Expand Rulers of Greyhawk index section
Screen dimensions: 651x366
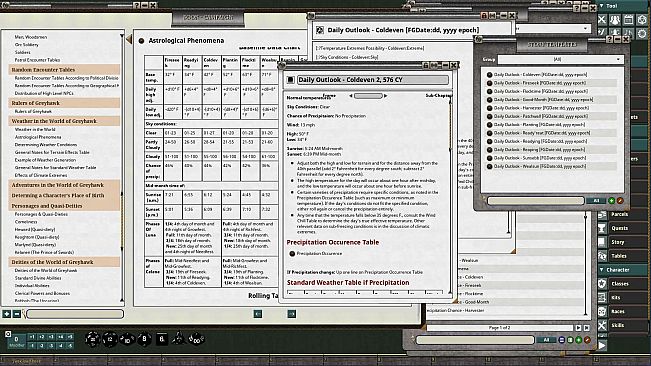[64, 103]
